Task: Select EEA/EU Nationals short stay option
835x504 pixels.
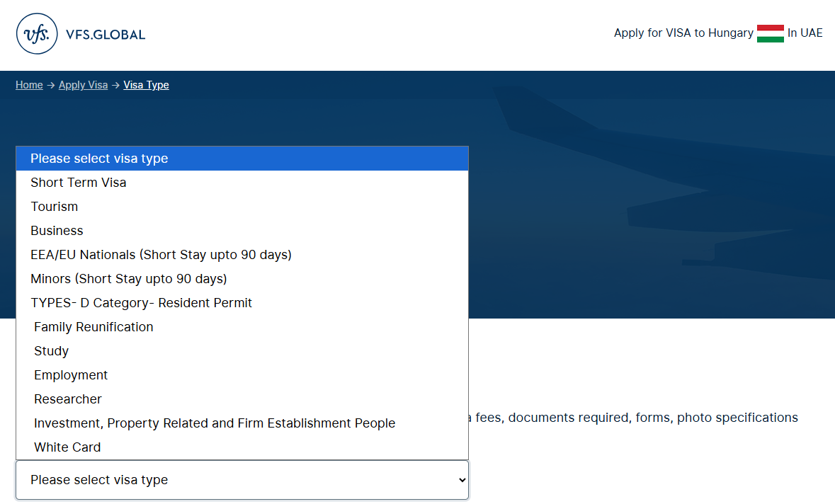Action: click(x=242, y=255)
